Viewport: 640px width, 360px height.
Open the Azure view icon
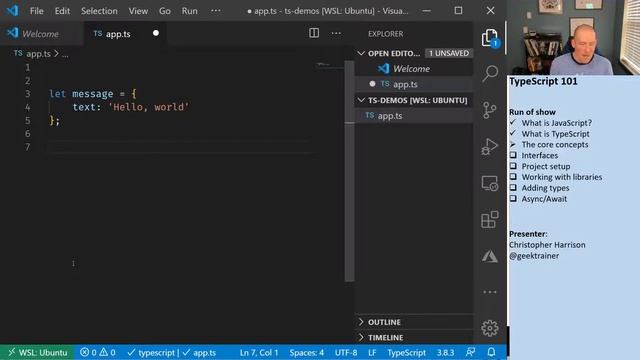490,256
